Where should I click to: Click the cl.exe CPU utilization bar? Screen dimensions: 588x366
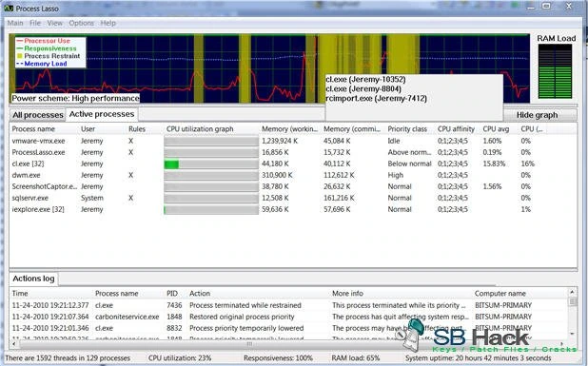[211, 164]
